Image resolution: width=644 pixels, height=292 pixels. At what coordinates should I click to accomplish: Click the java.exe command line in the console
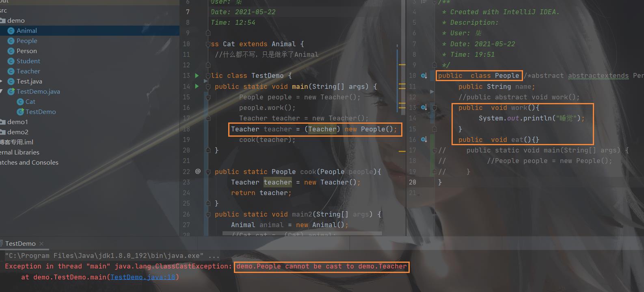[x=112, y=255]
